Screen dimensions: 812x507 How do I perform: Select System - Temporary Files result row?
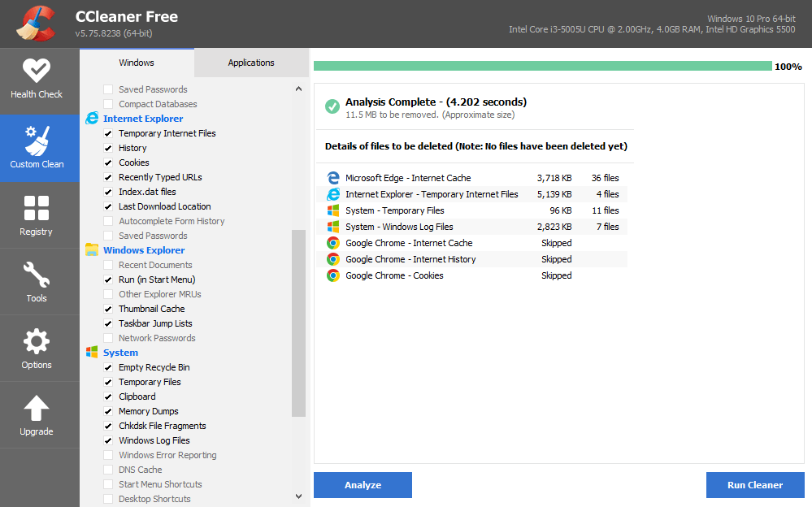click(x=471, y=210)
